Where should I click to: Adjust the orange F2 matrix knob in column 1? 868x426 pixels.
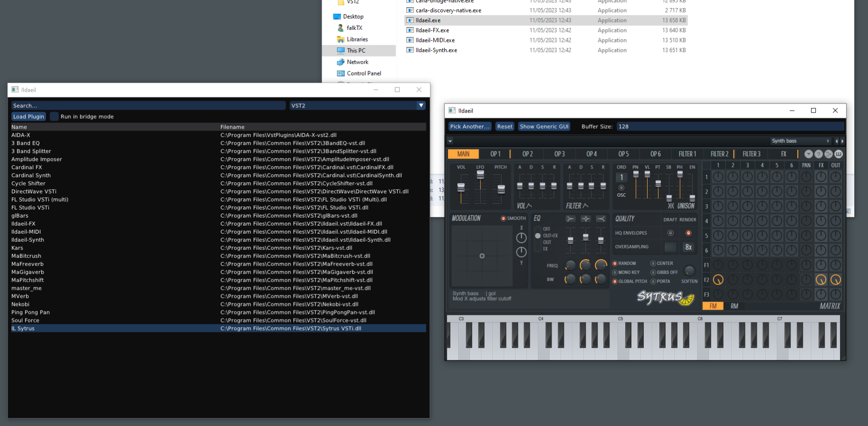718,280
